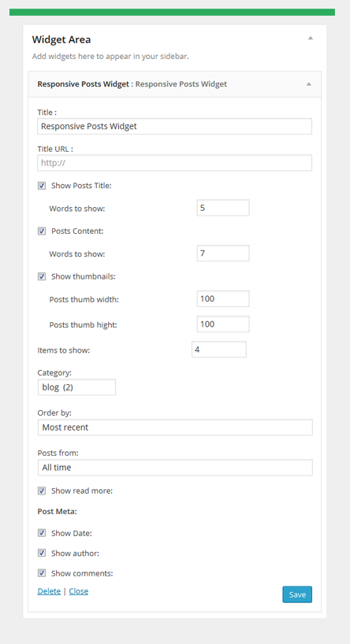350x644 pixels.
Task: Open the Category dropdown showing blog (2)
Action: pyautogui.click(x=76, y=387)
